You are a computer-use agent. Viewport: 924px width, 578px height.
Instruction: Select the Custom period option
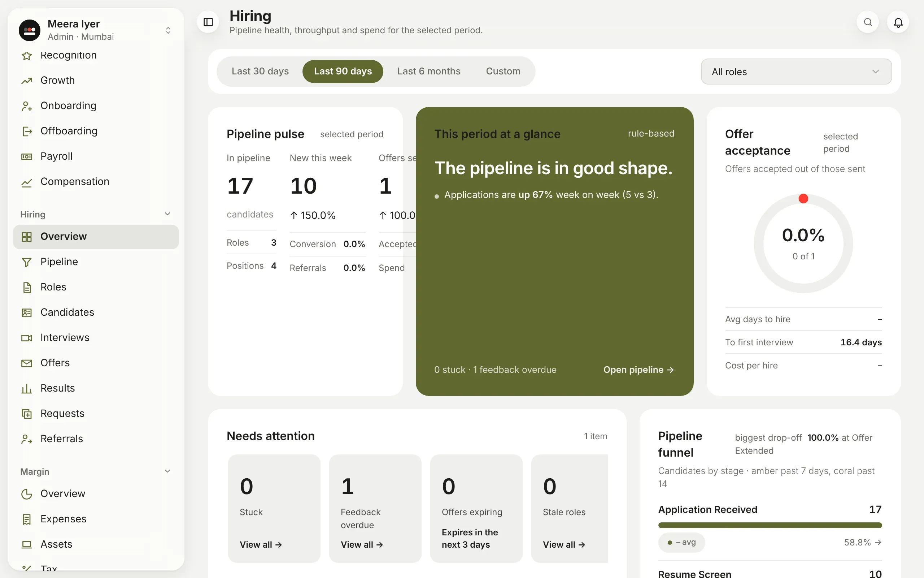pyautogui.click(x=503, y=71)
